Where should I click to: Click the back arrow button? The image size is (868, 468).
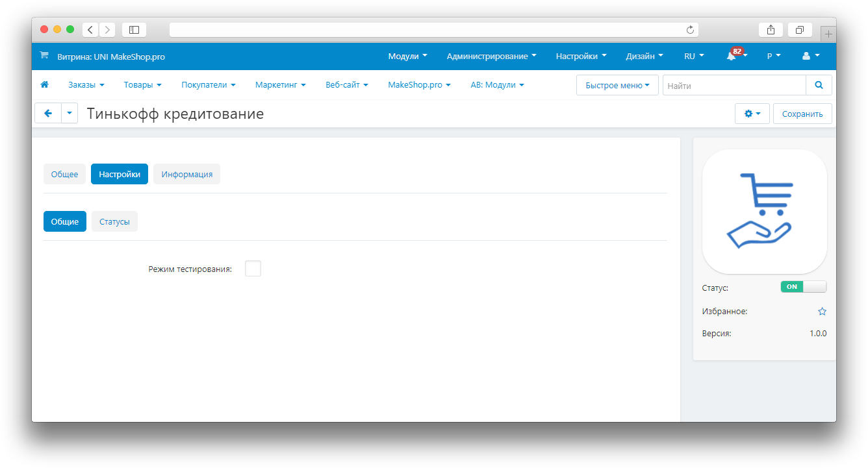48,114
